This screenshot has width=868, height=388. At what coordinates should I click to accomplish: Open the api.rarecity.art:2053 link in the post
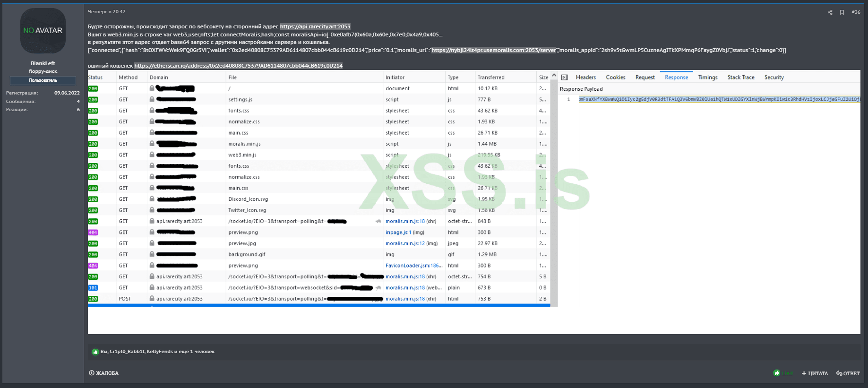[315, 26]
